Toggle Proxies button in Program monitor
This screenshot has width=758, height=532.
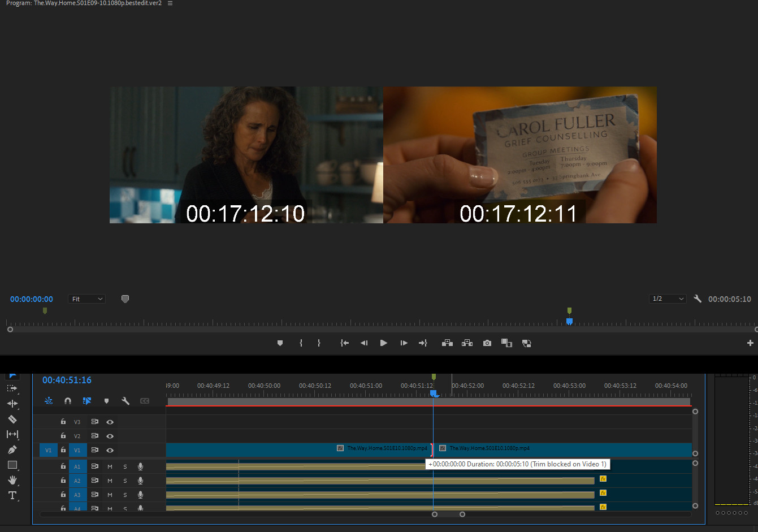click(x=526, y=343)
